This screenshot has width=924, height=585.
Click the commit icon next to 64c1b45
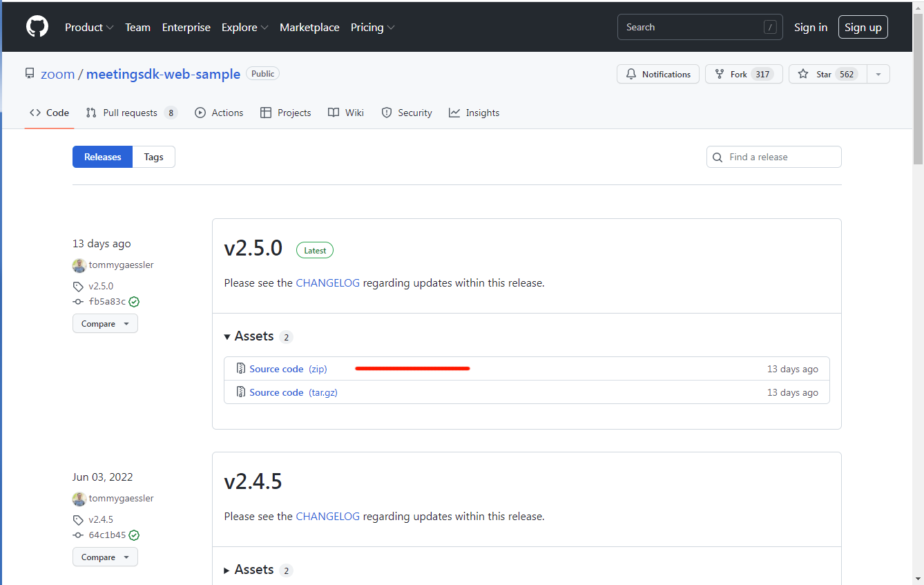point(78,535)
